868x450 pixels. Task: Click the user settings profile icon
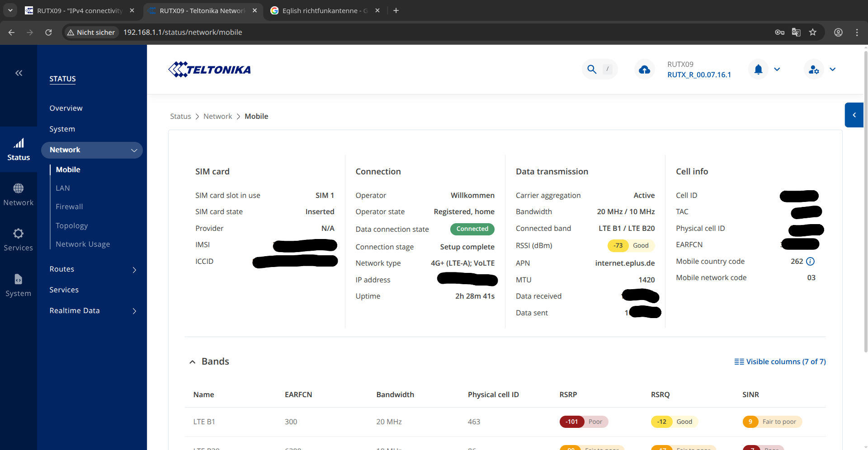tap(814, 70)
